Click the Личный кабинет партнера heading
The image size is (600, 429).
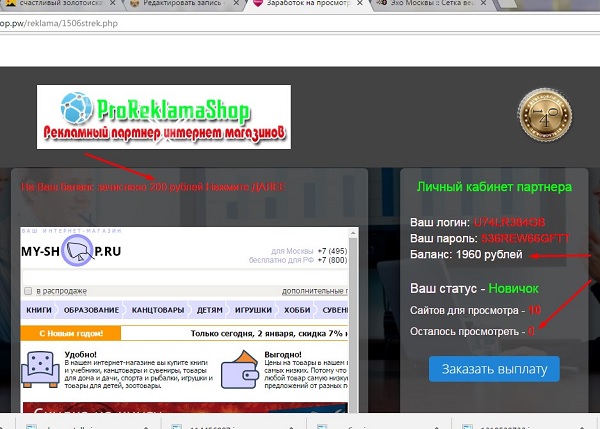coord(494,187)
